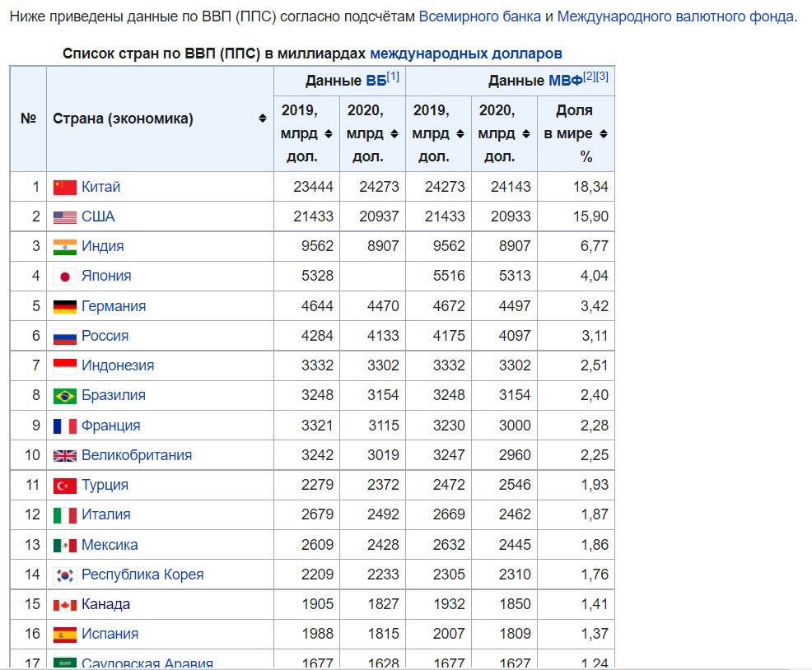
Task: Click the USA flag icon
Action: [x=65, y=217]
